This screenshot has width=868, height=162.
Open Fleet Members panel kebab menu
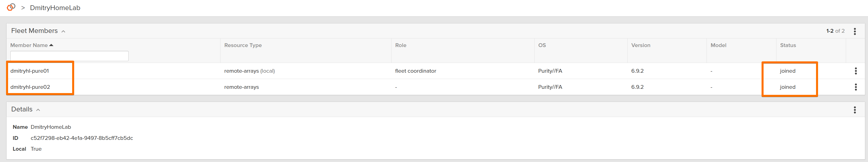click(x=855, y=31)
